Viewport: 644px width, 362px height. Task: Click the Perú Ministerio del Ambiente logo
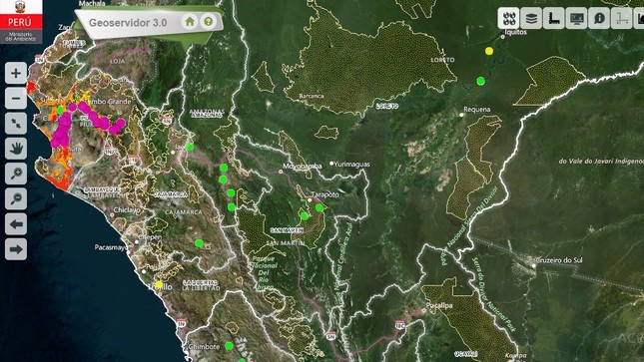[x=21, y=21]
